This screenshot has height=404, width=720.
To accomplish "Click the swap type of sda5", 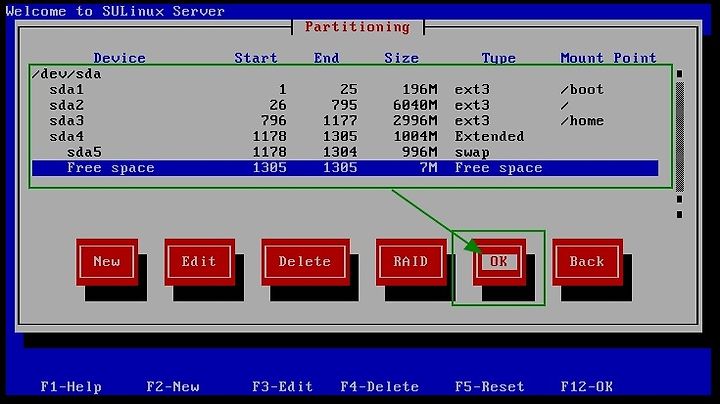I will [x=472, y=152].
